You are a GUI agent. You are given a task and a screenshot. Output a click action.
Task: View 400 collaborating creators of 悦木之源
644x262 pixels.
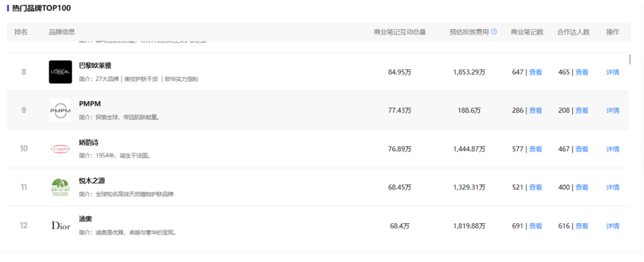pyautogui.click(x=581, y=187)
